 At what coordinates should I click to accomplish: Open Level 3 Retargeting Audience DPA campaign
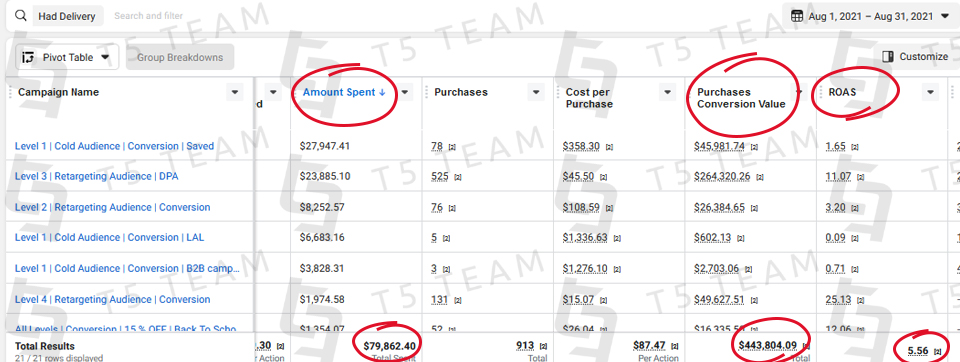pos(97,176)
